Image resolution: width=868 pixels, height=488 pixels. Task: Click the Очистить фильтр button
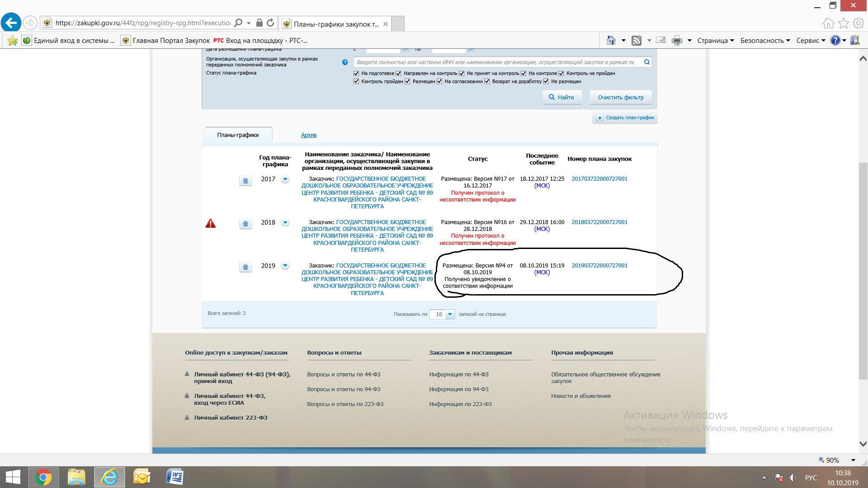click(x=621, y=97)
